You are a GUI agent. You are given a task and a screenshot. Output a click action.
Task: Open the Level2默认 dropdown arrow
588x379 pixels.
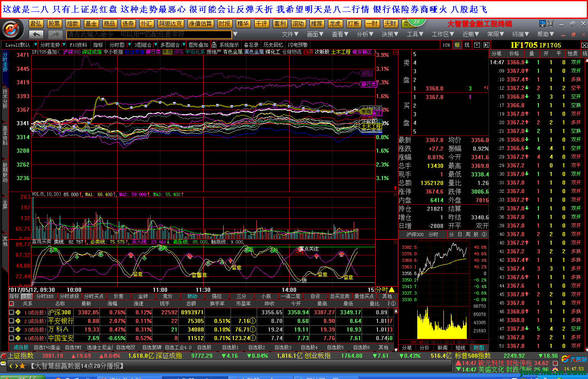[36, 45]
